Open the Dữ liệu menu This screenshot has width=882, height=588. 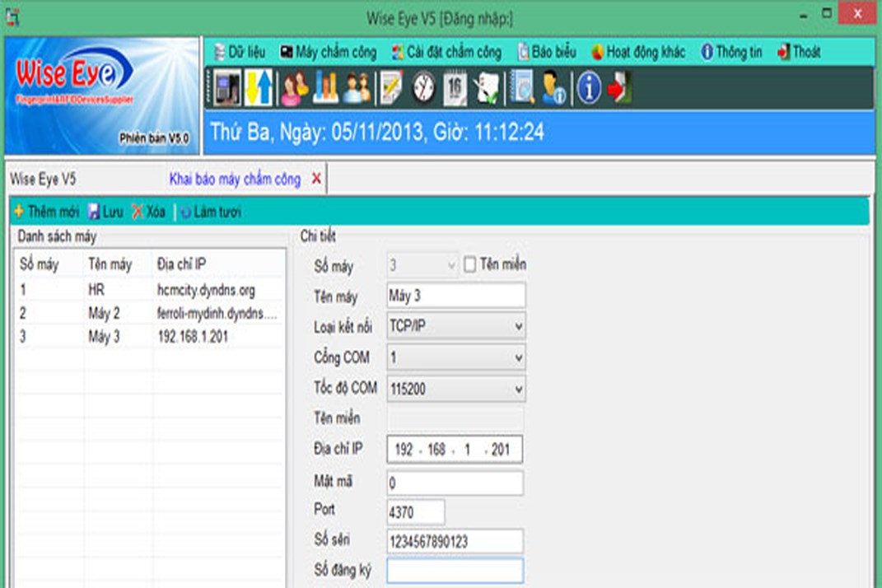pyautogui.click(x=240, y=53)
